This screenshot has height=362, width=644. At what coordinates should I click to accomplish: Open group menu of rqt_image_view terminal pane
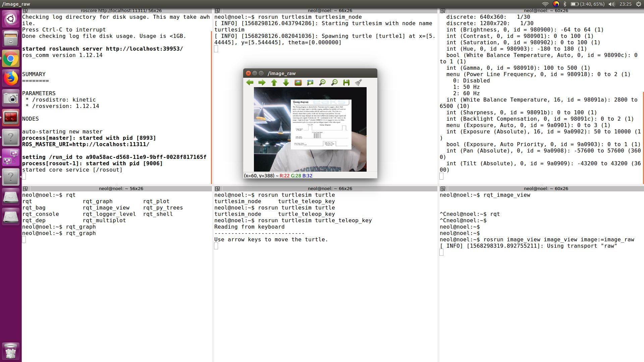tap(443, 189)
